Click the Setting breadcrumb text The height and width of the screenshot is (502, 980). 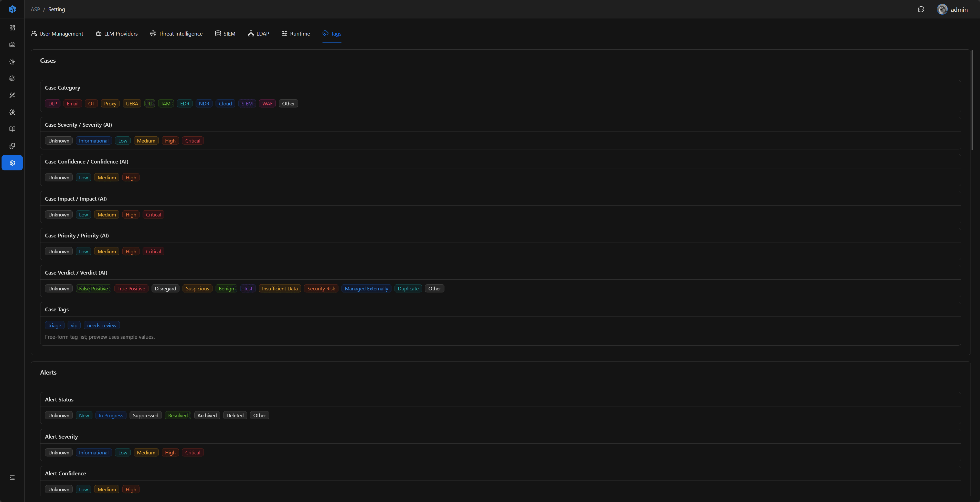(57, 9)
